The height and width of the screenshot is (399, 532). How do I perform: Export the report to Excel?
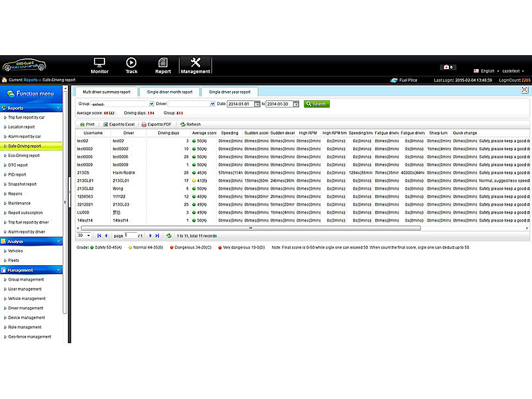(x=119, y=124)
